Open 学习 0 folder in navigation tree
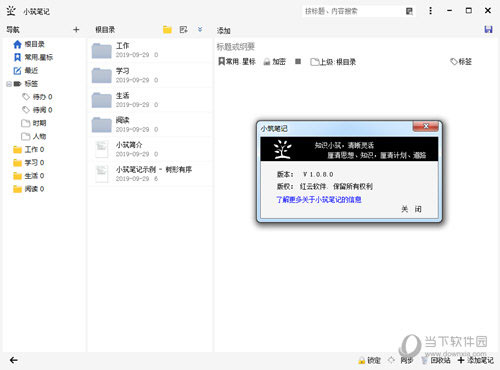 coord(28,163)
